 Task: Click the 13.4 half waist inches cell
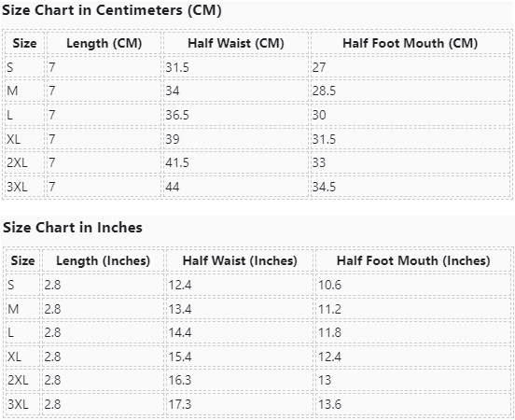(x=240, y=309)
